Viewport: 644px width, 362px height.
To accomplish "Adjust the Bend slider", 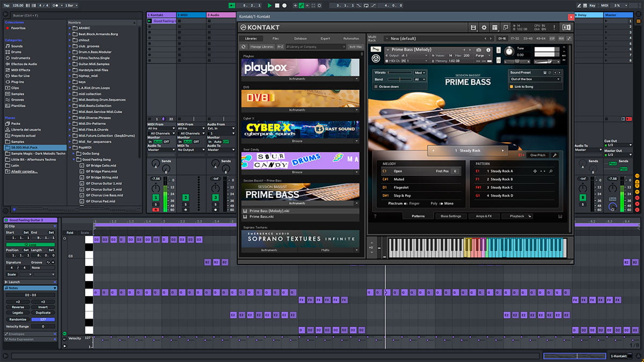I will coord(400,79).
